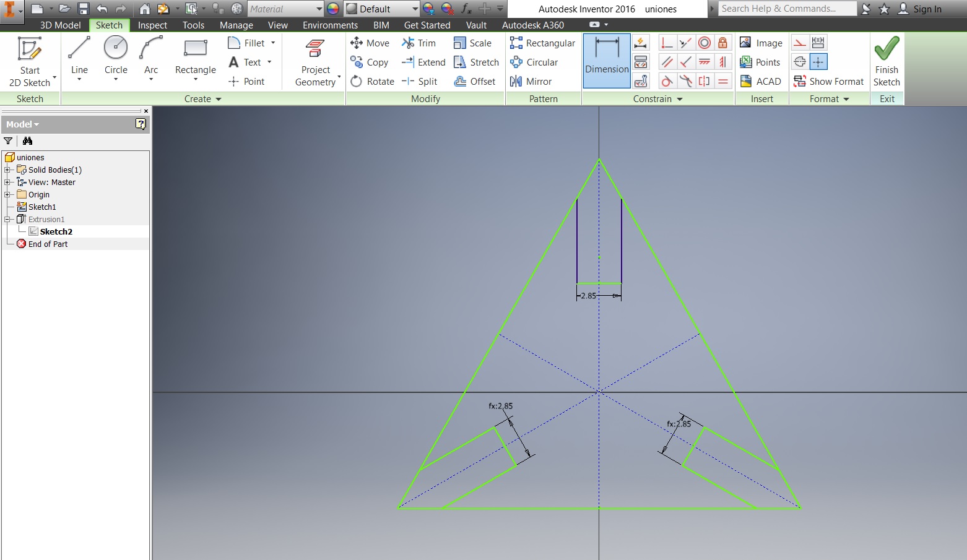Viewport: 967px width, 560px height.
Task: Click the binoculars Find icon in browser
Action: coord(27,141)
